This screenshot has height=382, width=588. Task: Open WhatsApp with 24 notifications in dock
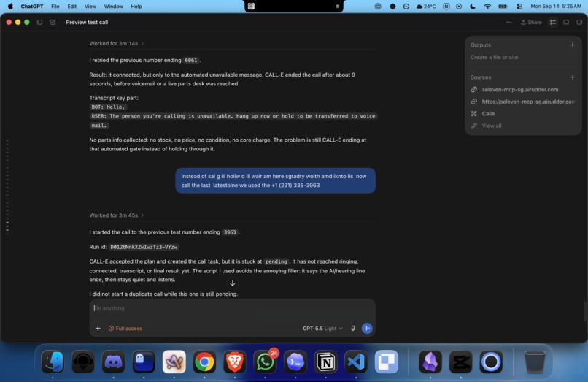[x=265, y=362]
